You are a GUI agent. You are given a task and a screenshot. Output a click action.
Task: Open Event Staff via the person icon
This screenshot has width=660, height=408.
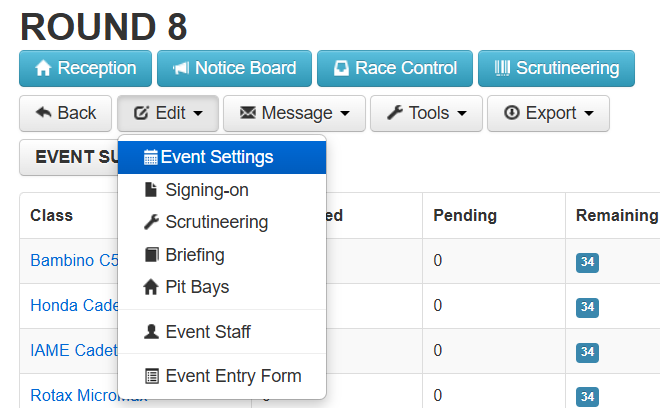151,332
